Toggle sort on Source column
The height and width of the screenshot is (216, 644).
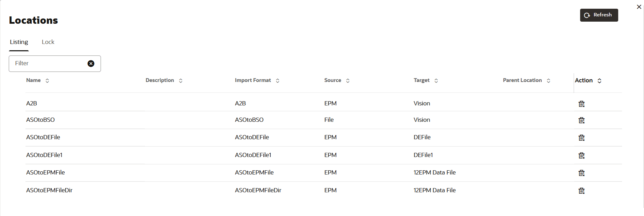(x=348, y=81)
